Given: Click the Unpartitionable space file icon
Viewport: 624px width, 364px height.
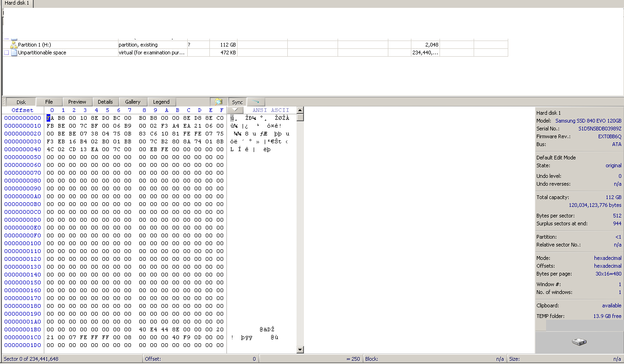Looking at the screenshot, I should coord(14,53).
